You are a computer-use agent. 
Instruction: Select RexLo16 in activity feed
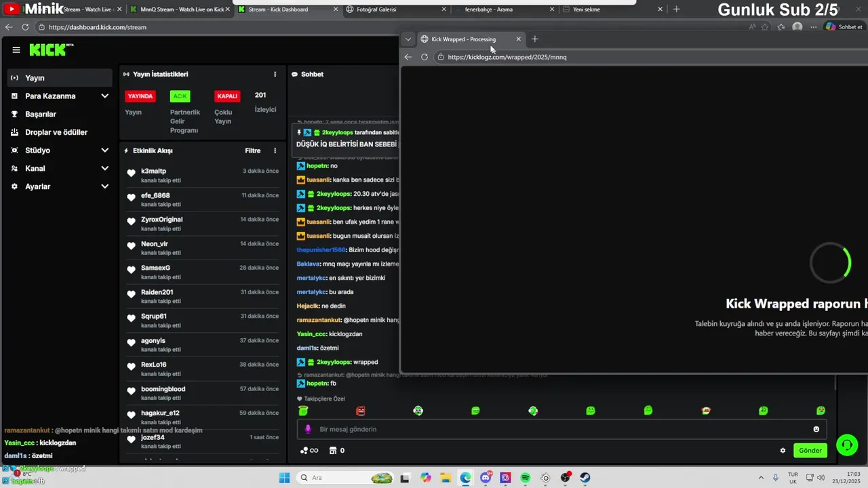[203, 369]
